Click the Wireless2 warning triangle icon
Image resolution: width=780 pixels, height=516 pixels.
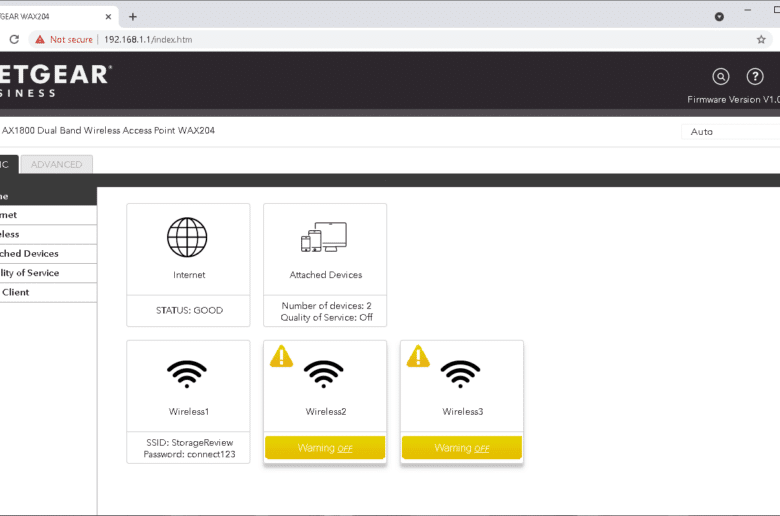[x=282, y=356]
